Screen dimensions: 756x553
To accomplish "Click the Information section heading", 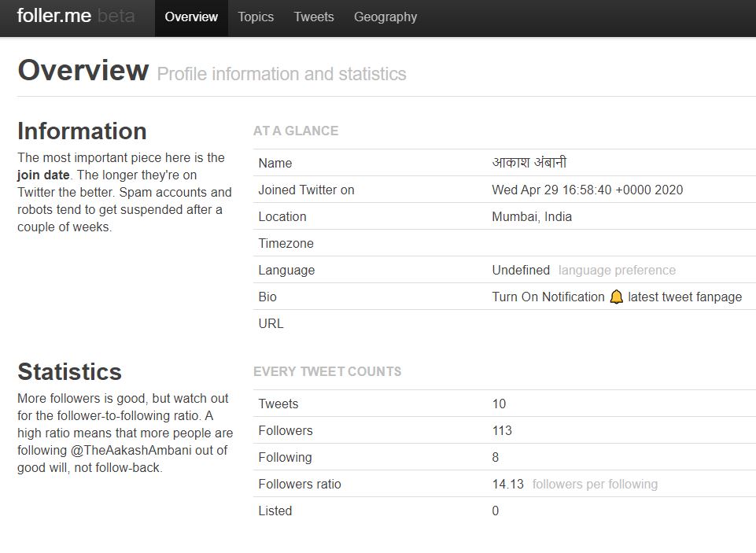I will click(x=82, y=131).
